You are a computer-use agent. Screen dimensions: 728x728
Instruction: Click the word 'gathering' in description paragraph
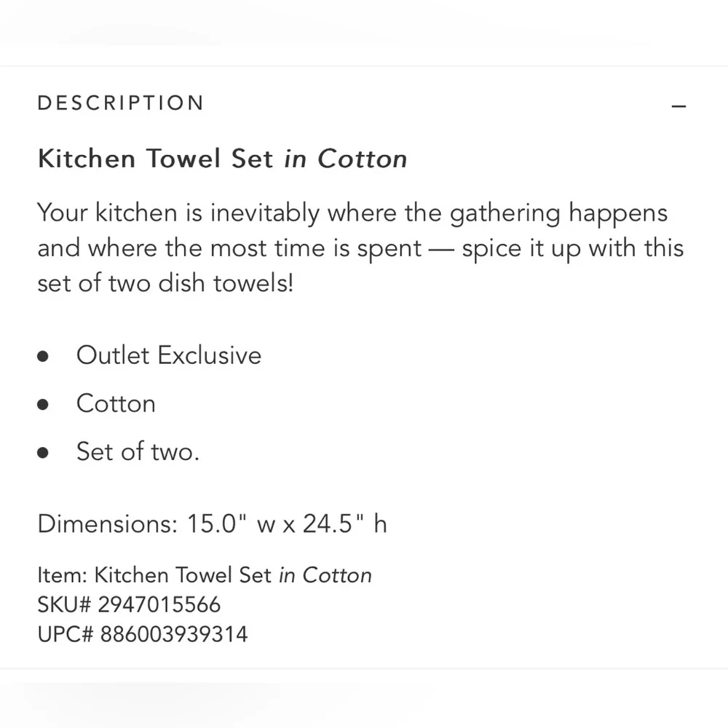click(505, 215)
